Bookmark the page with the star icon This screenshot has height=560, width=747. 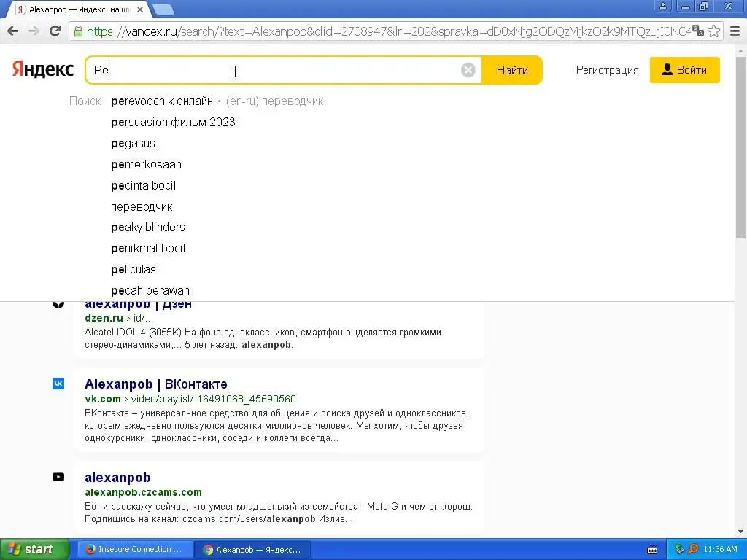[713, 31]
